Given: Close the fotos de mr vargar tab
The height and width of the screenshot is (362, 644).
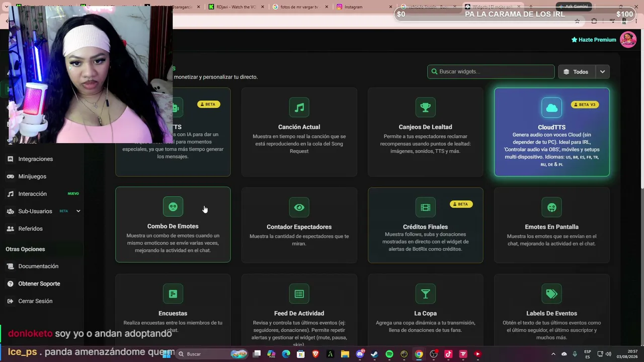Looking at the screenshot, I should tap(327, 7).
